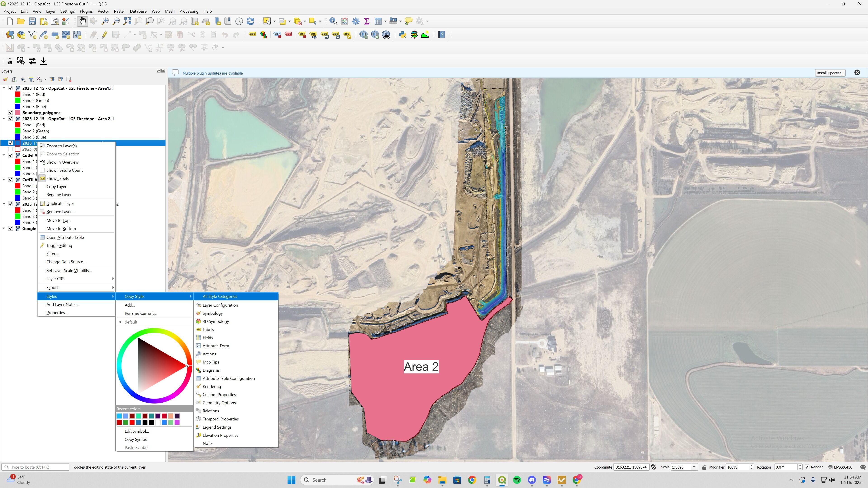Click the EPSG:6430 CRS button
The width and height of the screenshot is (868, 488).
(841, 467)
